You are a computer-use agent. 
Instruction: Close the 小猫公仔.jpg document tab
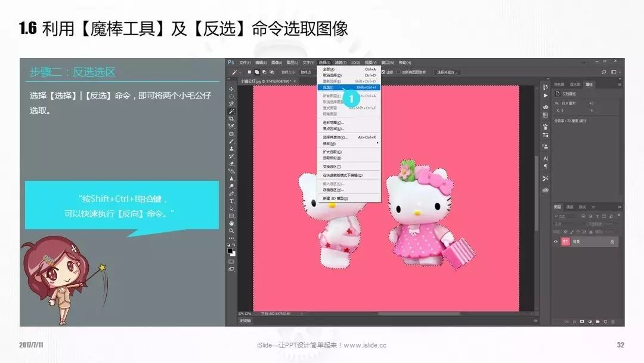point(295,81)
